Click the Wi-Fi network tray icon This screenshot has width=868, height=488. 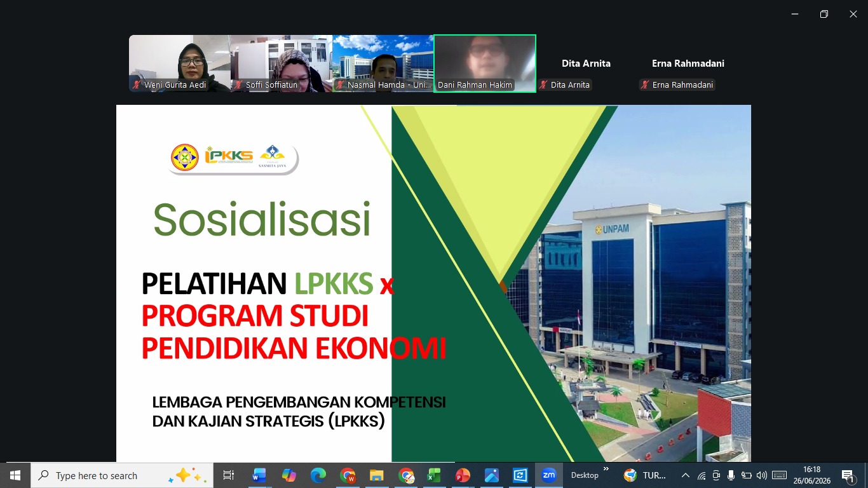tap(702, 475)
